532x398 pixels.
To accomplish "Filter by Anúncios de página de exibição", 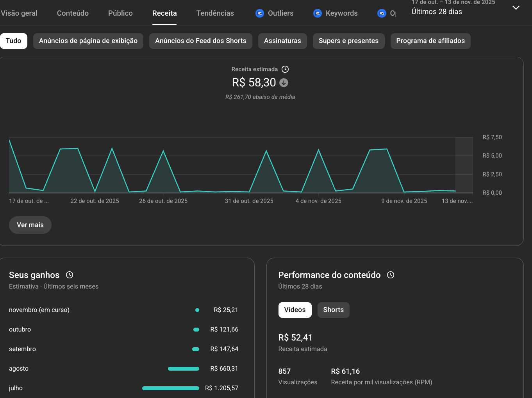I will (x=88, y=41).
